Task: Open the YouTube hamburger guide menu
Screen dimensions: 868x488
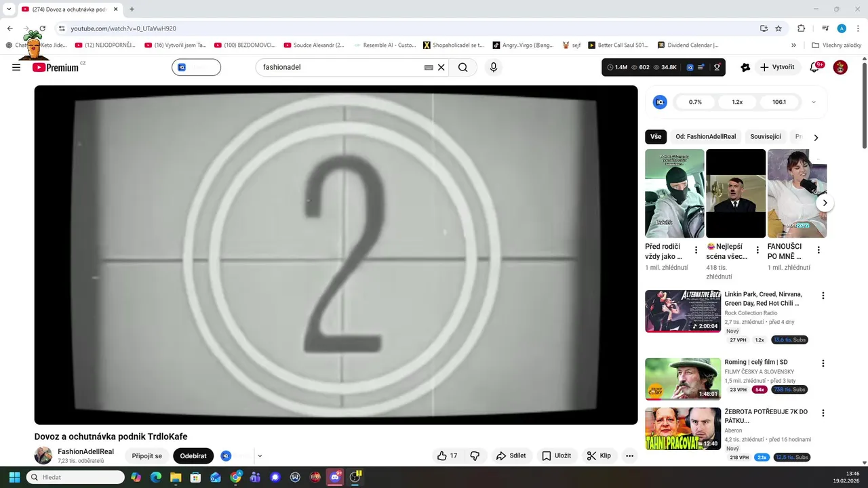Action: [x=16, y=67]
